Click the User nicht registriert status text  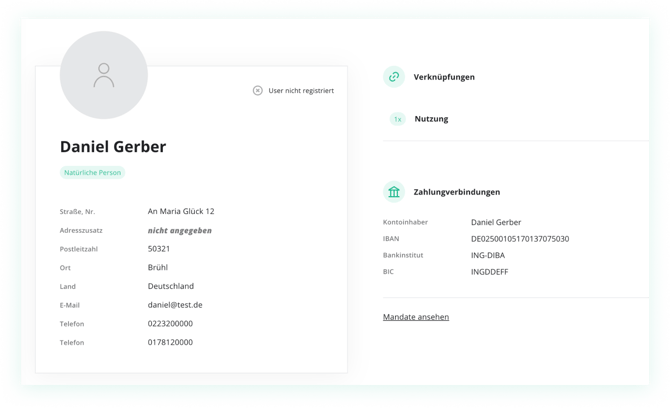[x=301, y=91]
